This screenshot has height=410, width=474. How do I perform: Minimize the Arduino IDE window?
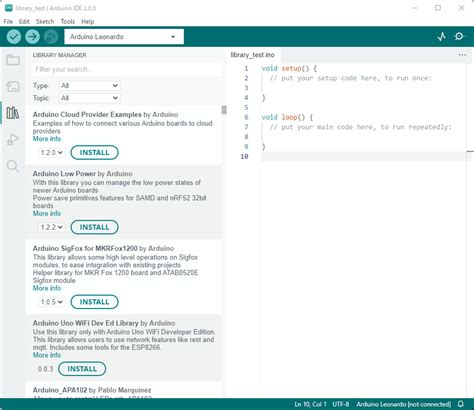pyautogui.click(x=415, y=8)
